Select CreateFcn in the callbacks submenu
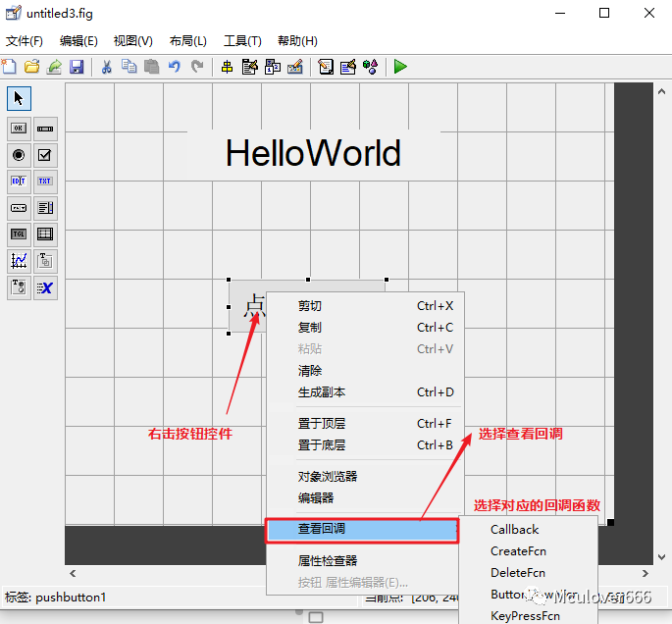672x624 pixels. click(x=528, y=551)
